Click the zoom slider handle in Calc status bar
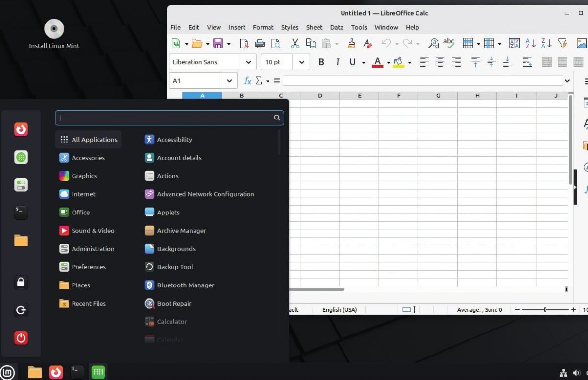Image resolution: width=588 pixels, height=380 pixels. tap(545, 309)
